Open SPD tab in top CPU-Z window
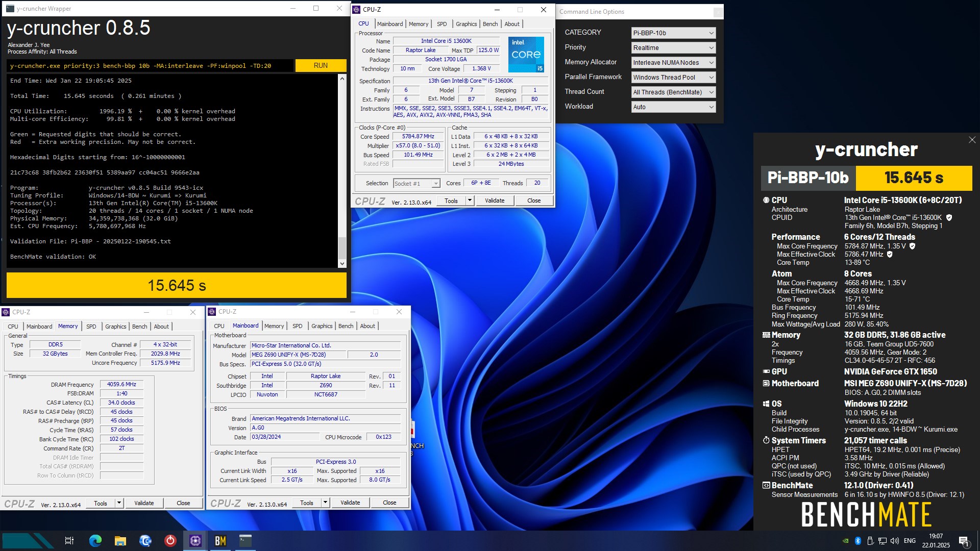The image size is (980, 551). (x=442, y=24)
